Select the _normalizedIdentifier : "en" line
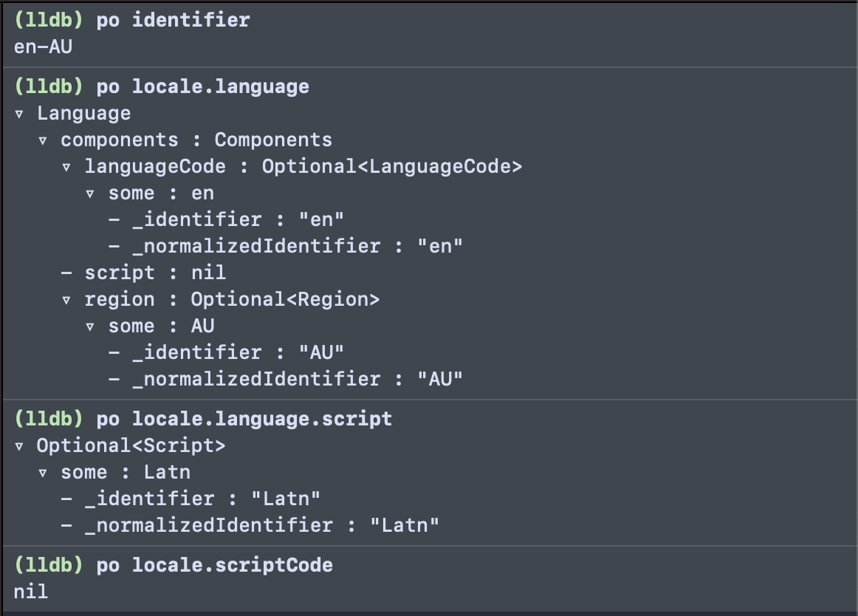Viewport: 858px width, 616px height. [285, 247]
